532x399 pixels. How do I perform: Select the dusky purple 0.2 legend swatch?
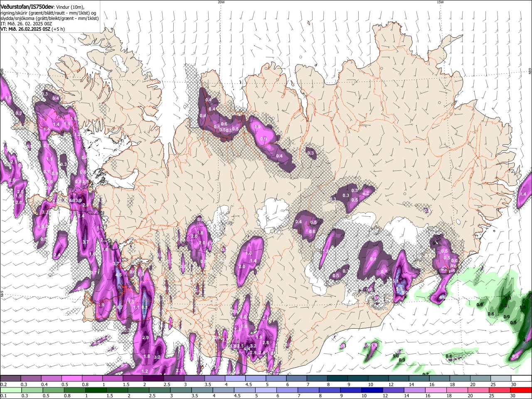(x=10, y=379)
